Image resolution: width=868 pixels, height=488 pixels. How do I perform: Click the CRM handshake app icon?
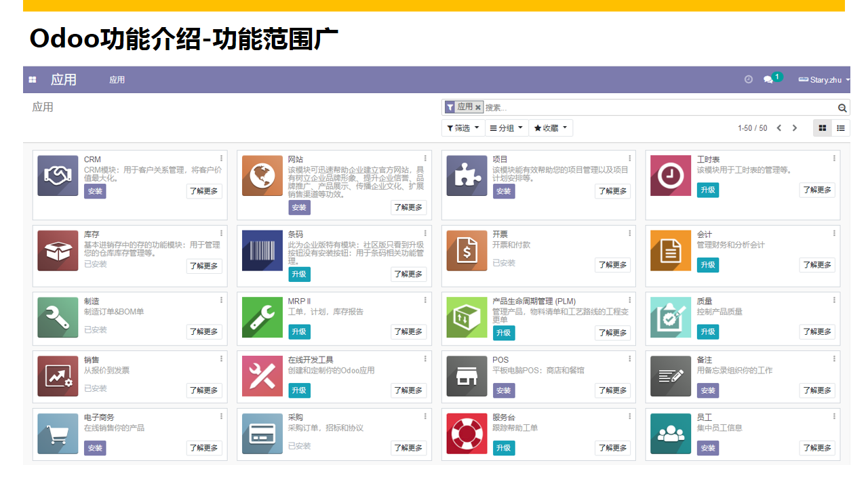point(58,176)
